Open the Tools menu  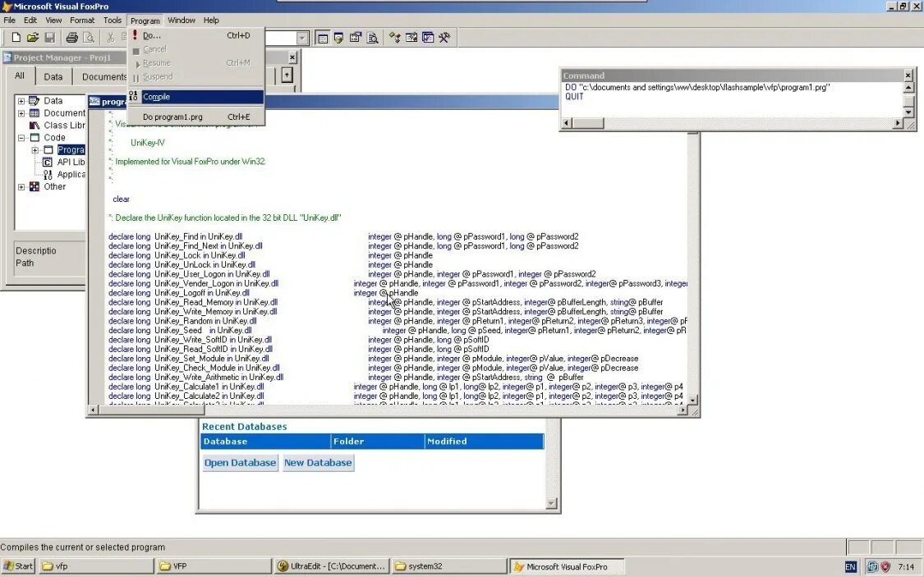coord(112,20)
